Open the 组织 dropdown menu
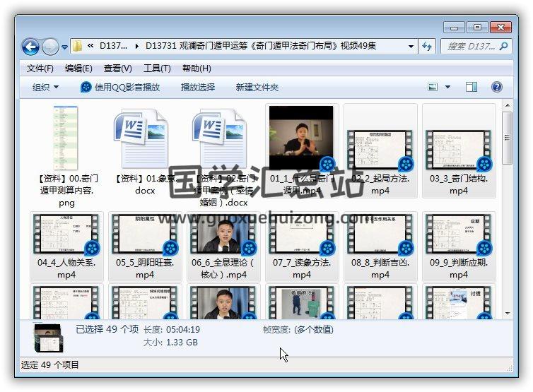Screen dimensions: 533x392 (45, 88)
